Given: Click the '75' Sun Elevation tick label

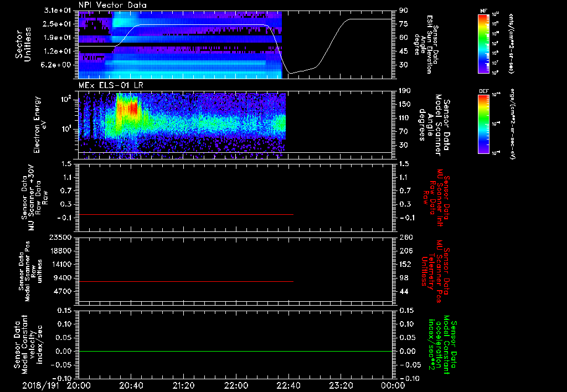Looking at the screenshot, I should pyautogui.click(x=404, y=24).
